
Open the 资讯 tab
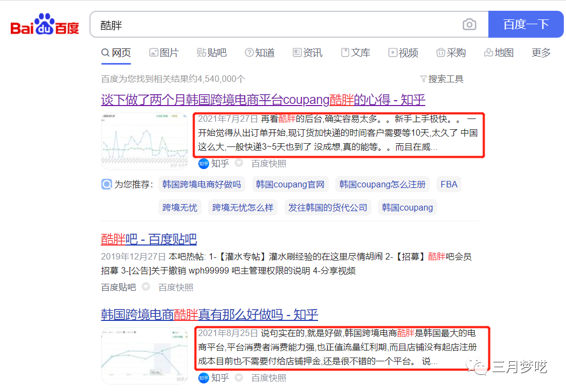tap(308, 53)
